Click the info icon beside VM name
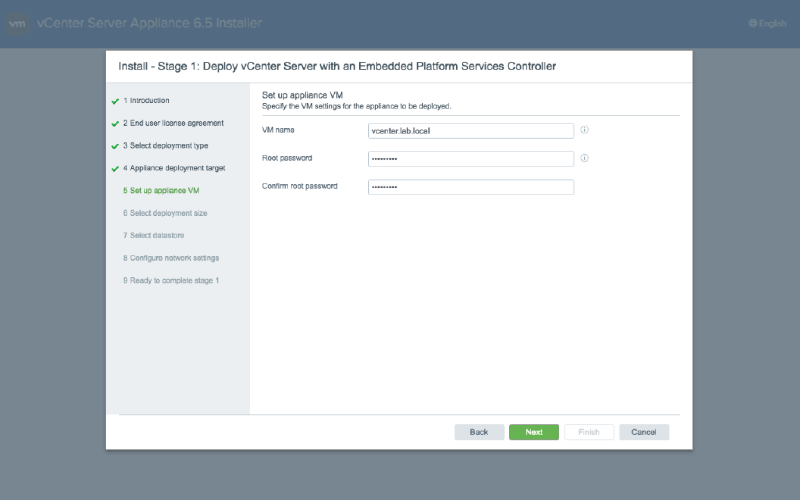The image size is (800, 500). pos(584,130)
